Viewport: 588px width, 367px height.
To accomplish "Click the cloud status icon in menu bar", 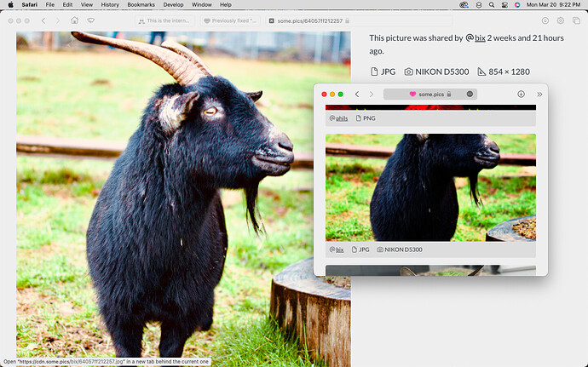I will click(464, 4).
